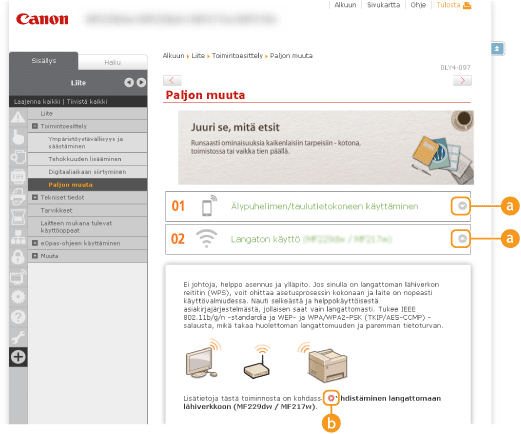This screenshot has height=434, width=521.
Task: Click the question mark sidebar icon
Action: [x=18, y=317]
